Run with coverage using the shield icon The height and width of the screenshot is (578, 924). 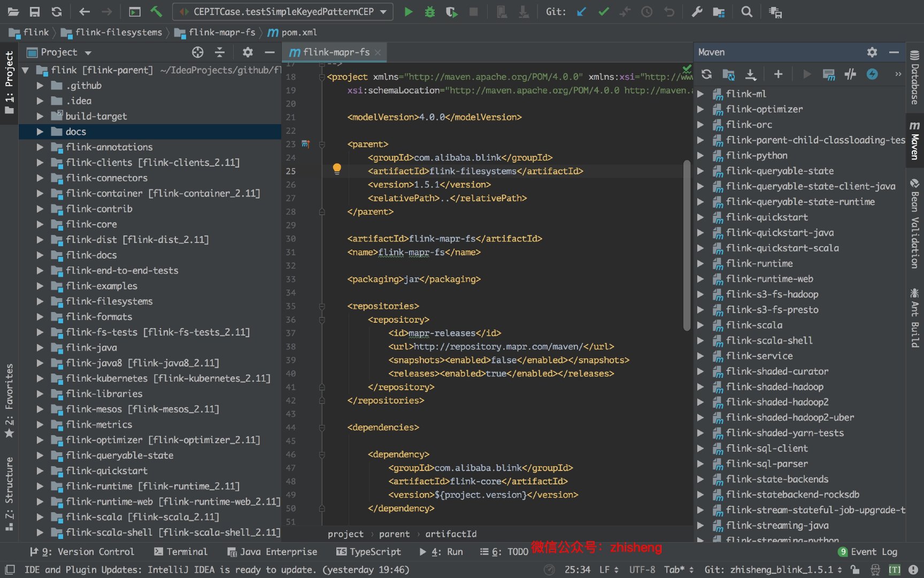pos(452,12)
